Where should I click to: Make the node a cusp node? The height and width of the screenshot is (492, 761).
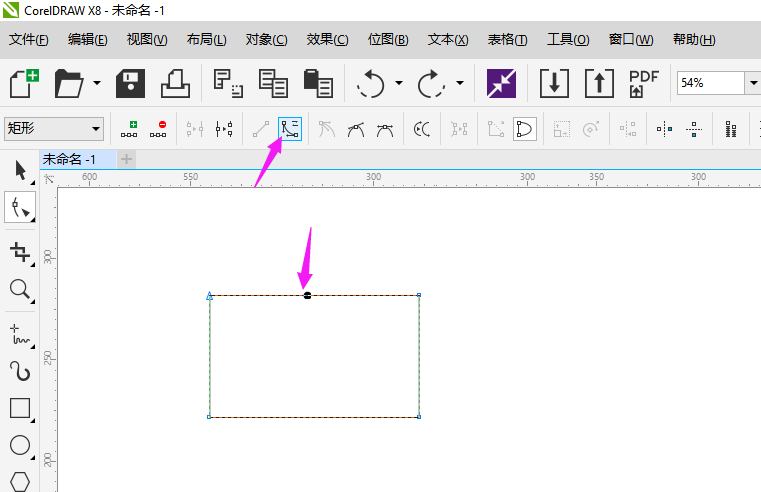click(x=327, y=129)
